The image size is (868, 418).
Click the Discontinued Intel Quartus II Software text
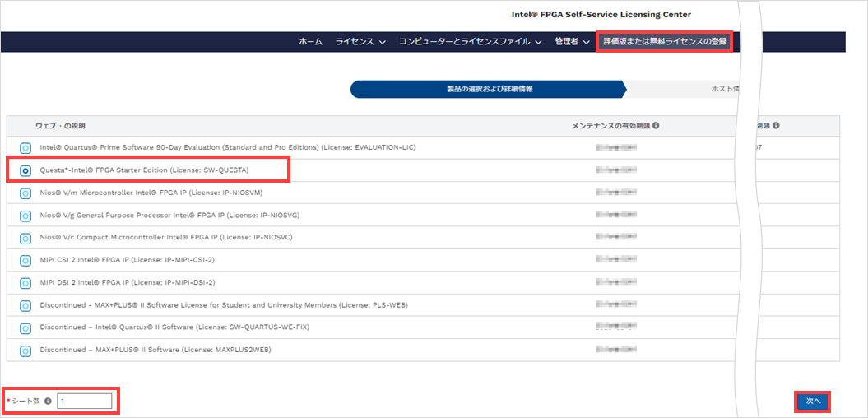174,327
